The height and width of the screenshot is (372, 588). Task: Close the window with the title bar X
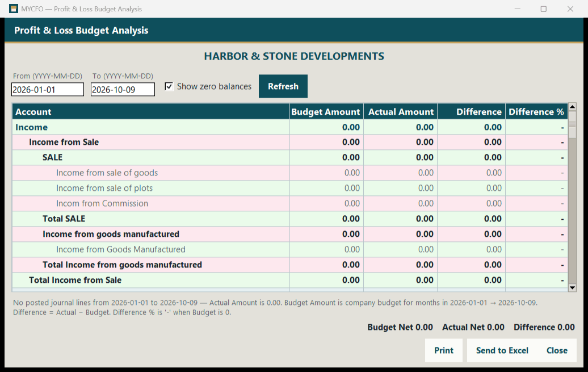pyautogui.click(x=570, y=9)
